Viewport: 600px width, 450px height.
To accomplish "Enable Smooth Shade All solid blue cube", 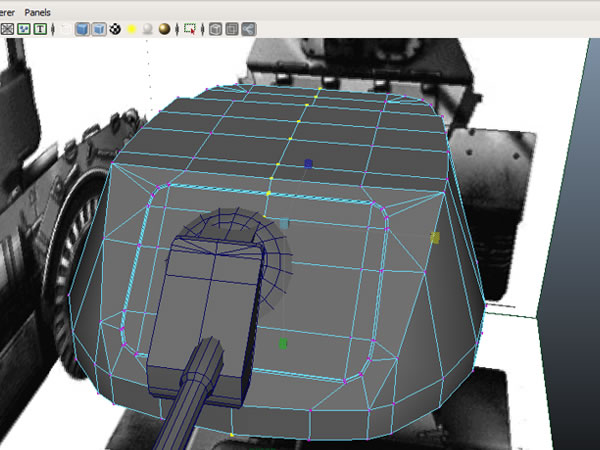I will (82, 29).
